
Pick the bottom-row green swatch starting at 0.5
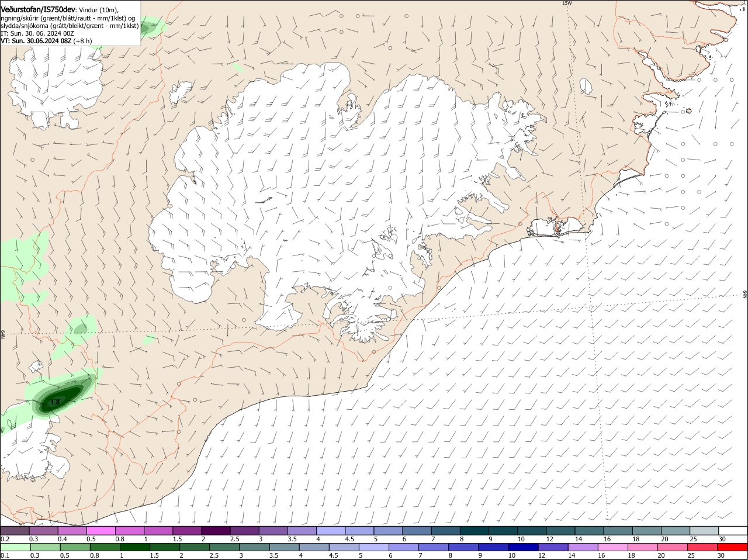click(x=74, y=547)
